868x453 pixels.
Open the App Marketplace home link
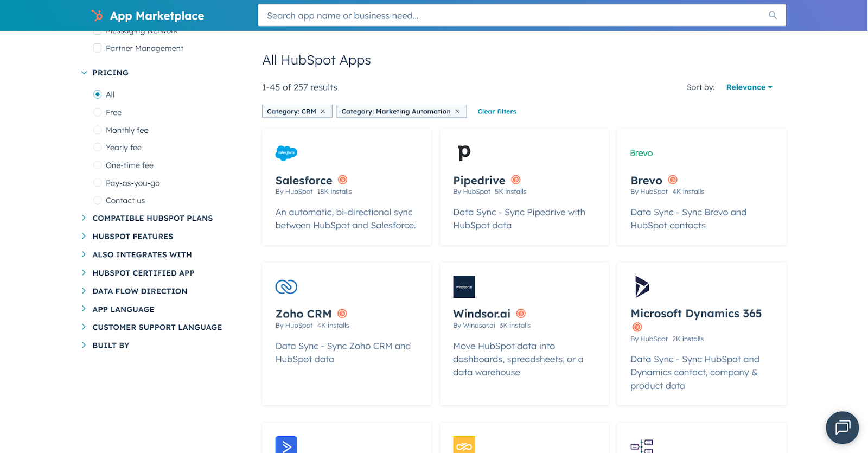[x=157, y=16]
